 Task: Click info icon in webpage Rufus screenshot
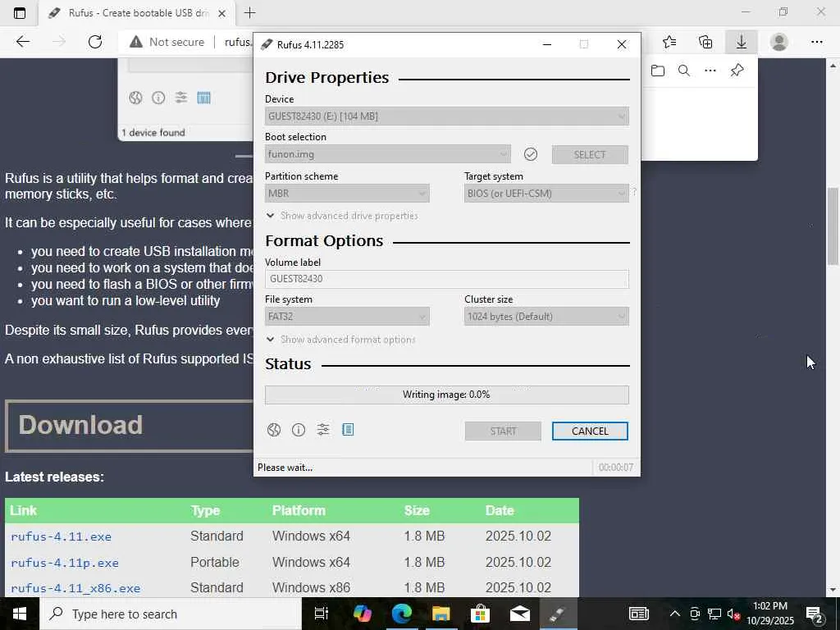pos(158,98)
